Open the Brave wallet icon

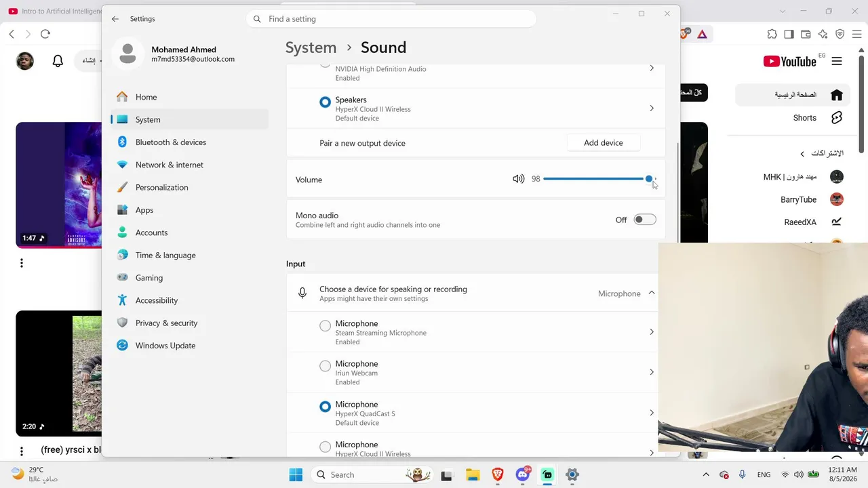coord(806,34)
